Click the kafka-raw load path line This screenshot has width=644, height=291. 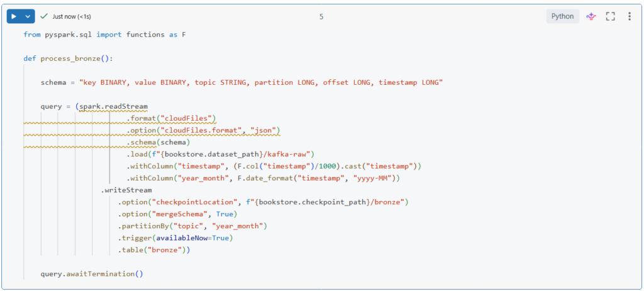(220, 154)
